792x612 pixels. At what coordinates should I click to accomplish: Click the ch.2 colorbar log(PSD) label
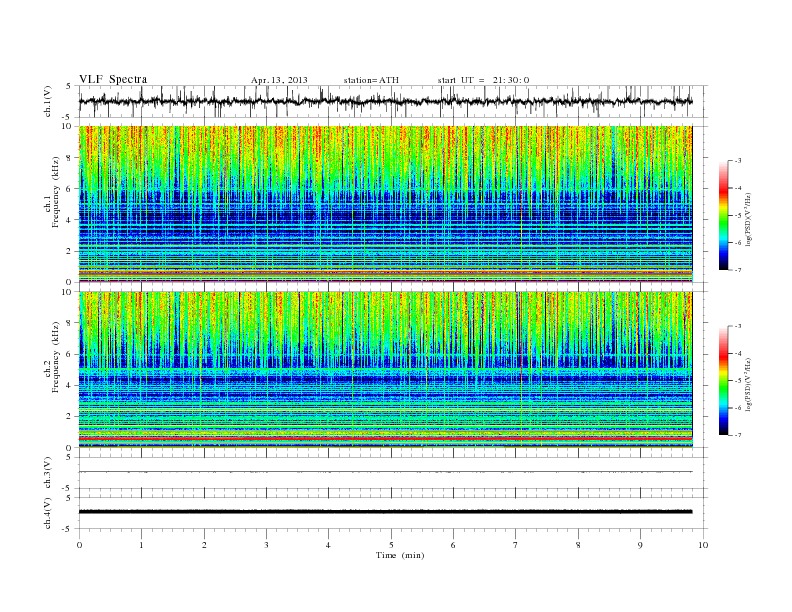(748, 384)
